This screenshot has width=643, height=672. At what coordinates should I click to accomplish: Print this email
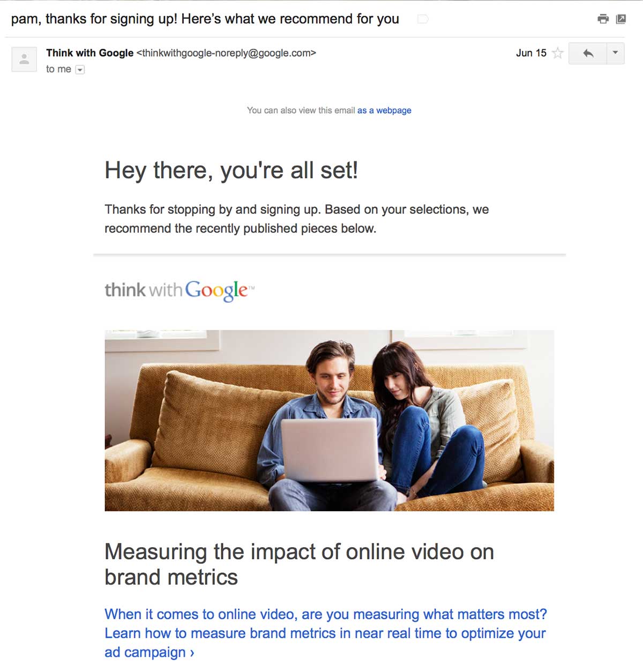[x=603, y=18]
